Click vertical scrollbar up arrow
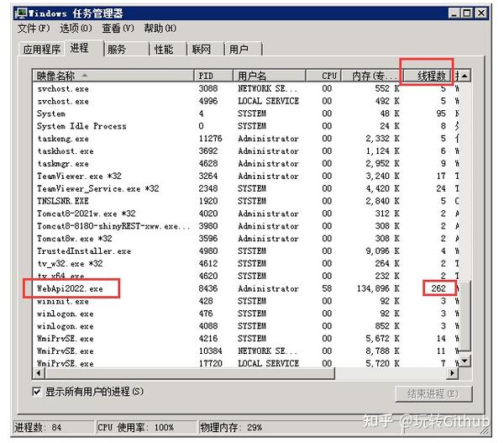This screenshot has width=504, height=443. (x=465, y=76)
